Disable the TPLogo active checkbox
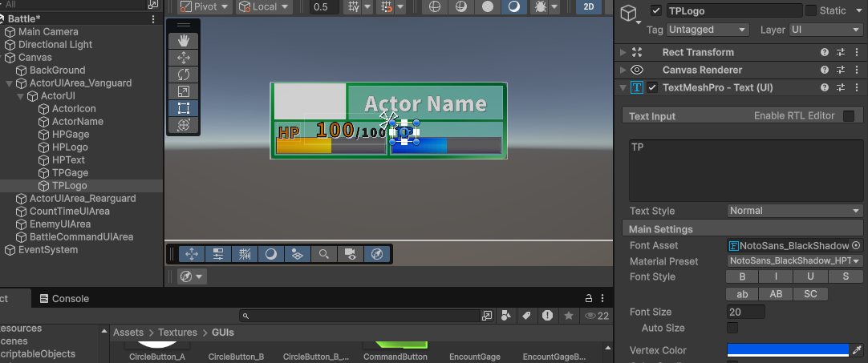 pos(656,10)
